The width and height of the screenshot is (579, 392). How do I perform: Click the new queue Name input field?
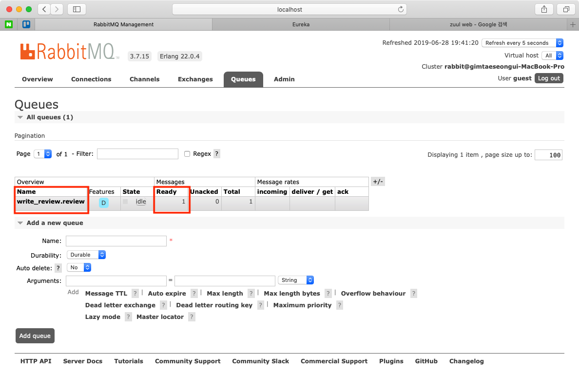click(x=116, y=241)
